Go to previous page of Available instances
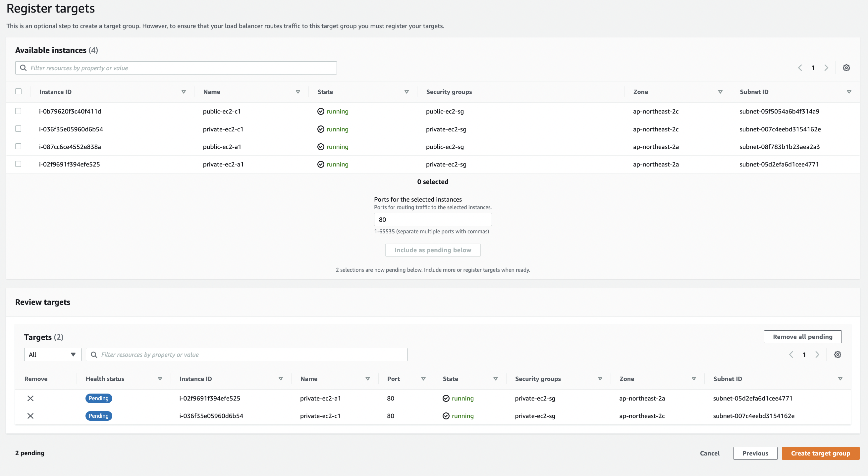 [x=800, y=68]
